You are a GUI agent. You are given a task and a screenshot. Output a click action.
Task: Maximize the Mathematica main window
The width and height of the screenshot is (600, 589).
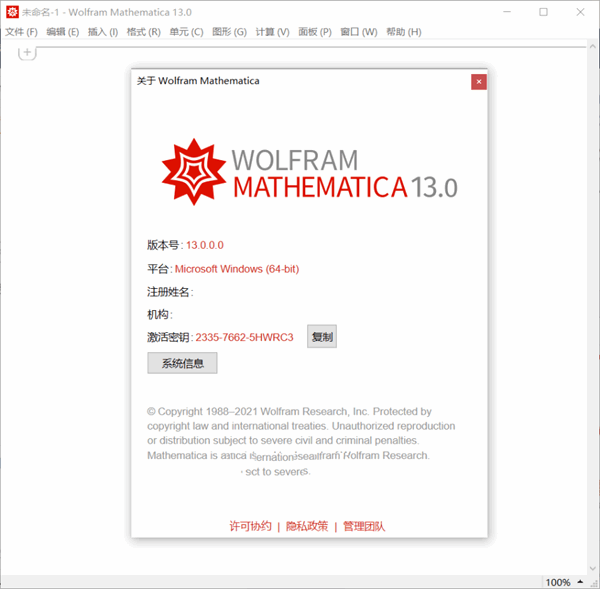(543, 12)
